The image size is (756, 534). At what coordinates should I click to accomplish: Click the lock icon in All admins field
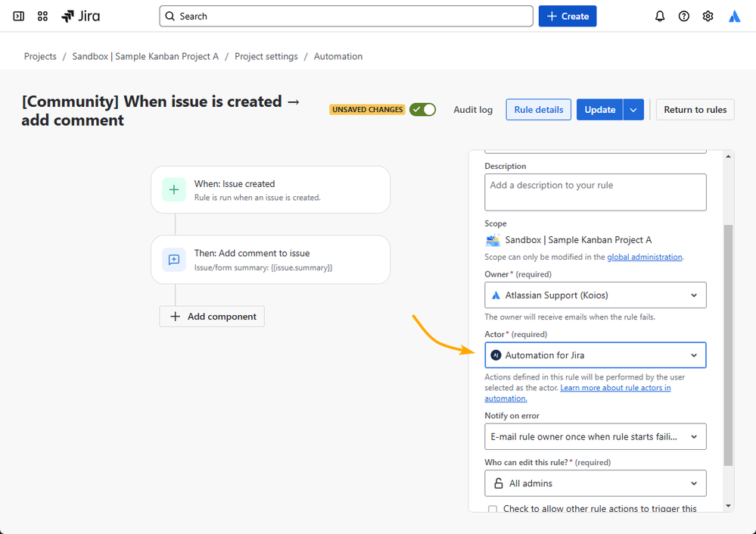(499, 483)
